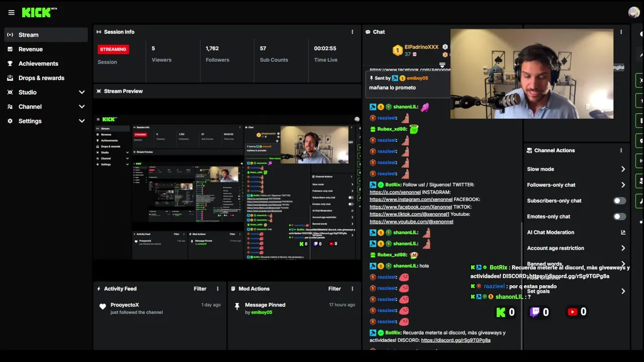
Task: Click the YouTube viewer counter icon
Action: click(572, 312)
